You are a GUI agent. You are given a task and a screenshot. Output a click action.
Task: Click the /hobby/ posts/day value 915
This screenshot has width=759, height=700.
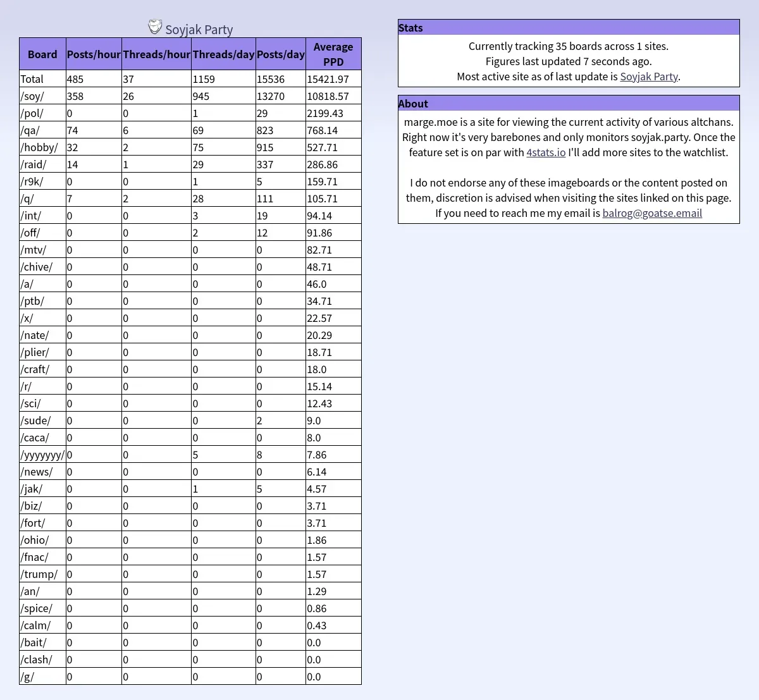[280, 147]
